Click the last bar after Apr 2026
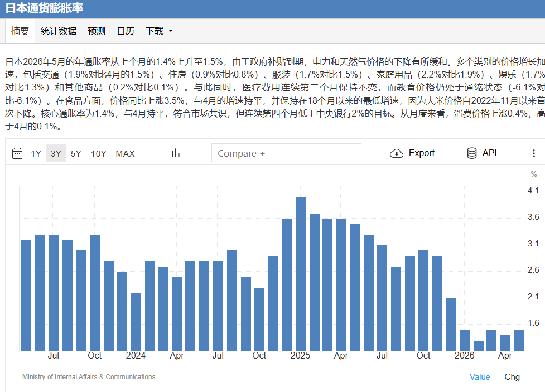Screen dimensions: 545x392 519,340
